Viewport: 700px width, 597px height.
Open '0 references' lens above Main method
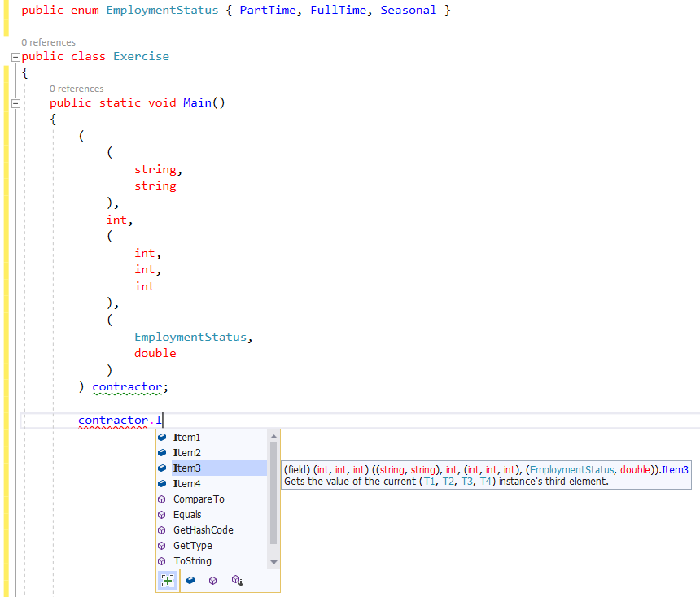[x=77, y=89]
